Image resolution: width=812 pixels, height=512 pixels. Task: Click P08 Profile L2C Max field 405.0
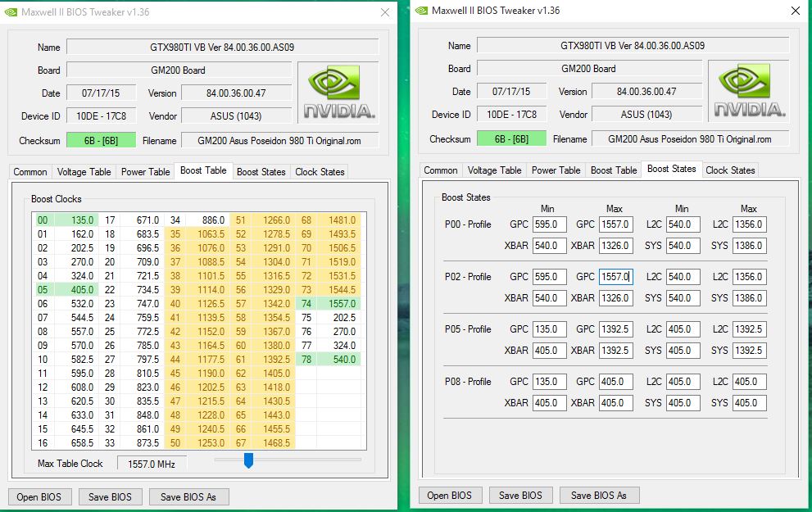point(750,382)
